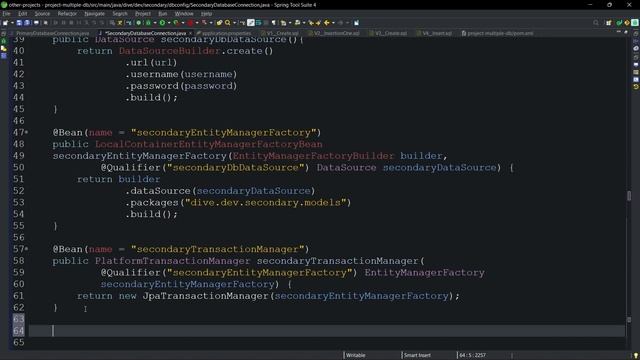The height and width of the screenshot is (360, 640).
Task: Collapse the fold at line 47
Action: click(27, 132)
